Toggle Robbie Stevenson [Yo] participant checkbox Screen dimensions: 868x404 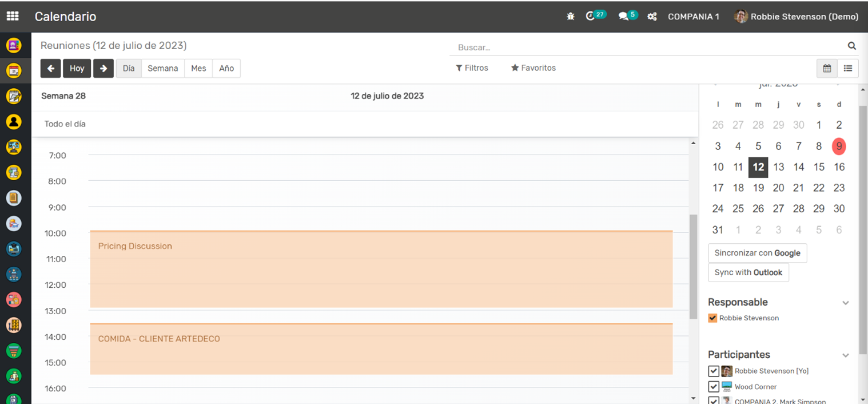click(x=713, y=371)
